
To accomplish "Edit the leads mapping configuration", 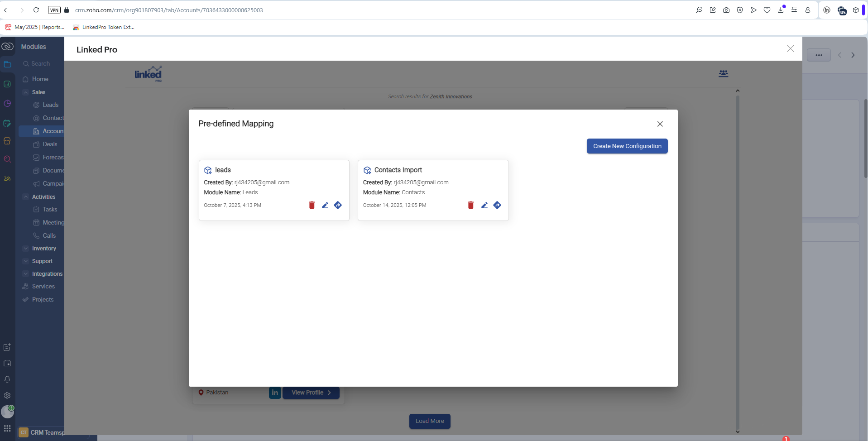I will point(325,205).
